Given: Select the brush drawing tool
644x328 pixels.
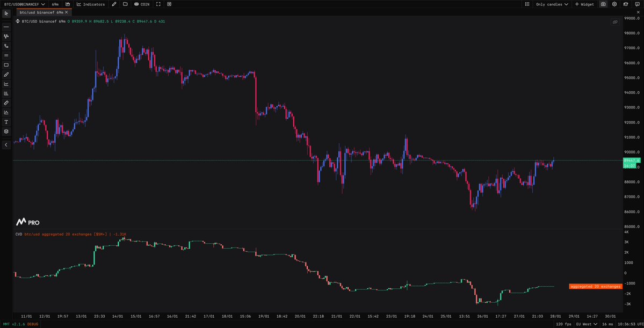Looking at the screenshot, I should coord(6,74).
